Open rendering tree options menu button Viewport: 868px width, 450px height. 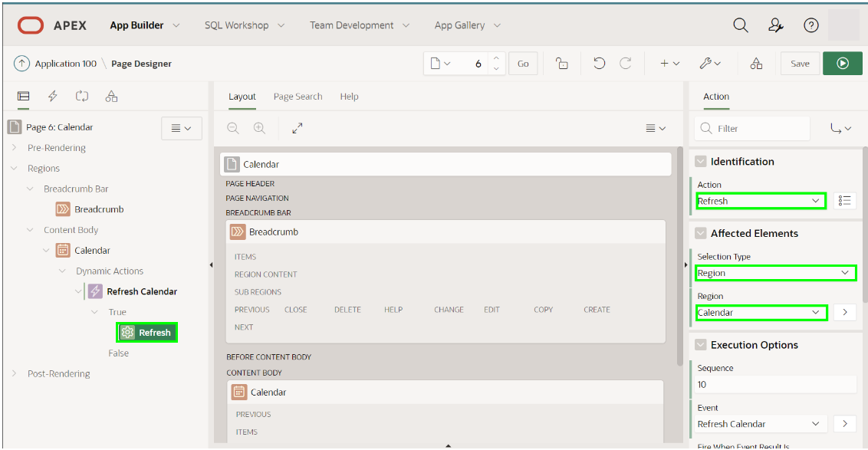click(x=182, y=128)
